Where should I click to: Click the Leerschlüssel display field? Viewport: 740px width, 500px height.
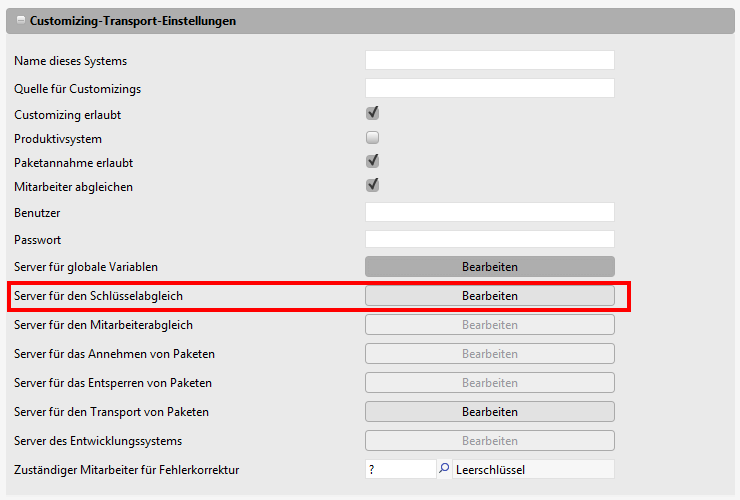coord(532,469)
